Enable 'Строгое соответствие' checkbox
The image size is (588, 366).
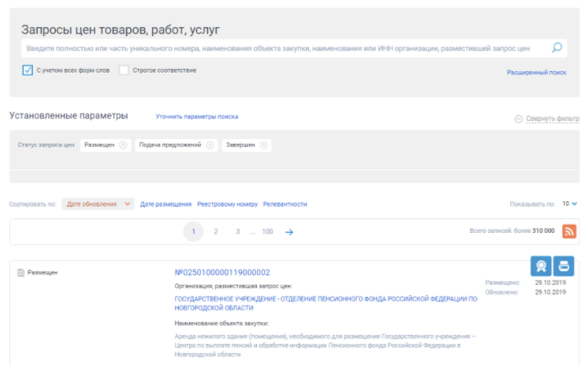[x=124, y=71]
